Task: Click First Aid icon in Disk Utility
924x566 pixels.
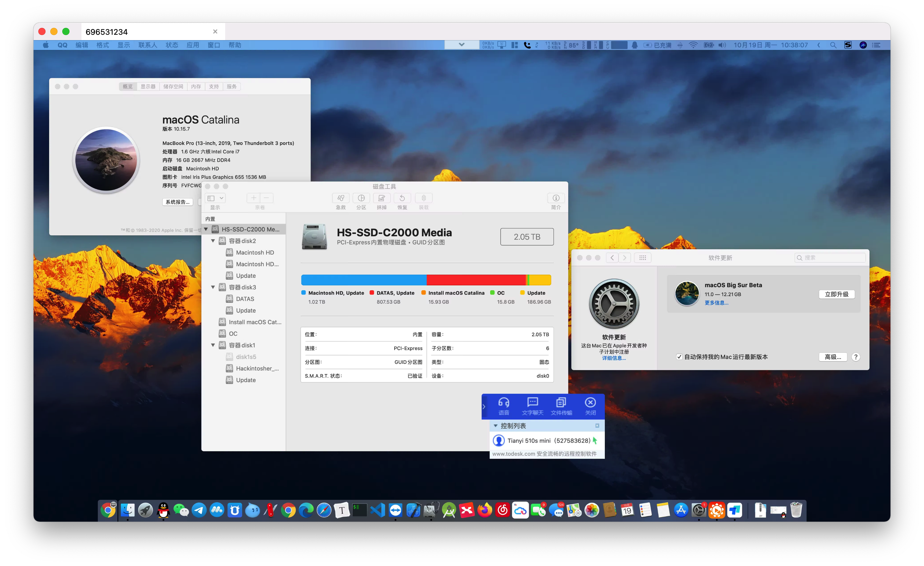Action: (x=340, y=198)
